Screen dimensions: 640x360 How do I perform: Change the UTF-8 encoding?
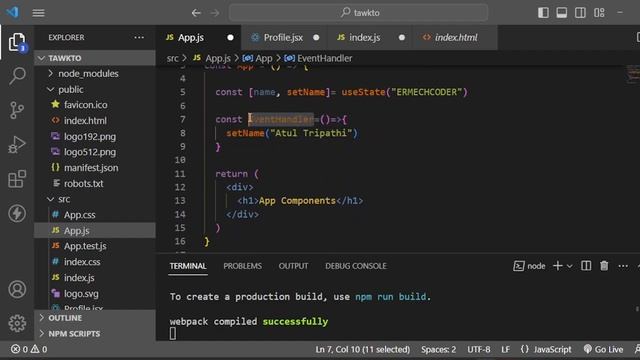(x=479, y=349)
